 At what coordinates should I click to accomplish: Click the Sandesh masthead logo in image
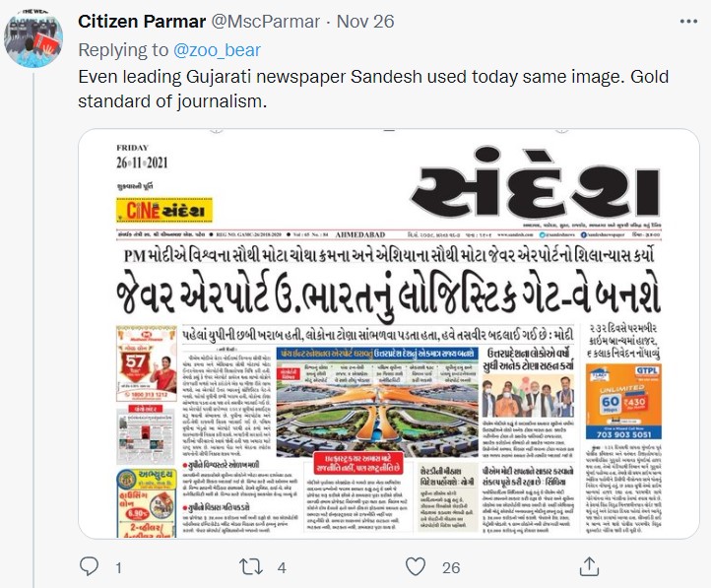click(x=536, y=183)
